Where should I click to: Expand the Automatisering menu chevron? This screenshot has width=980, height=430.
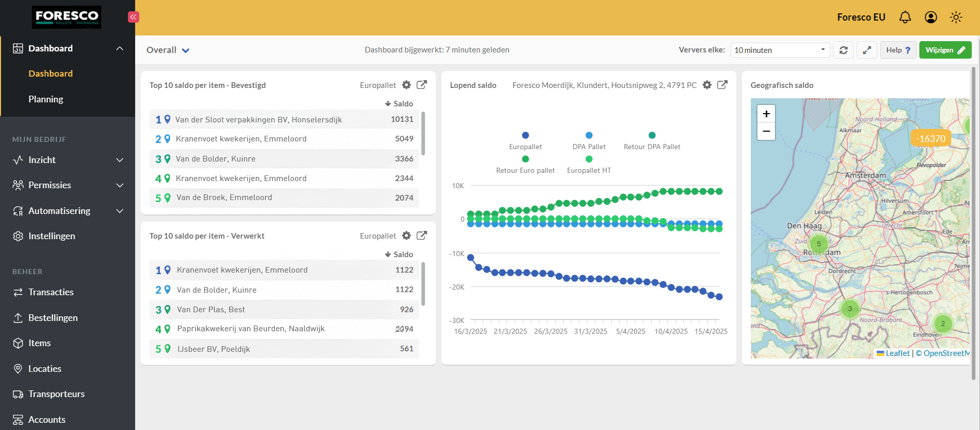[120, 211]
